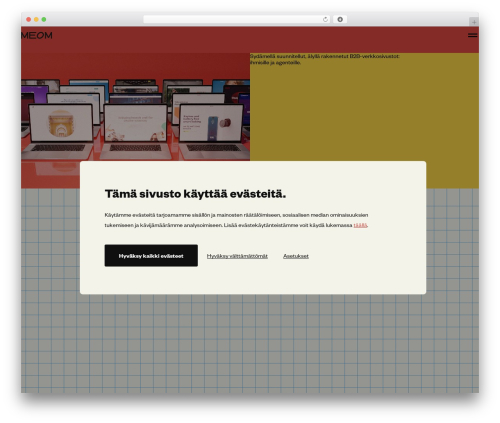Open cookie Asetukset link
This screenshot has width=500, height=423.
pos(296,256)
